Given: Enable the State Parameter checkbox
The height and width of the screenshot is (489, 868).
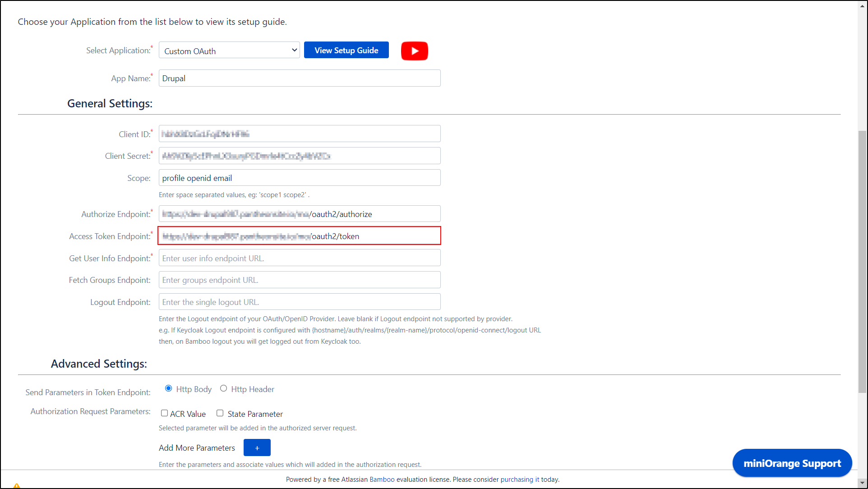Looking at the screenshot, I should tap(220, 413).
